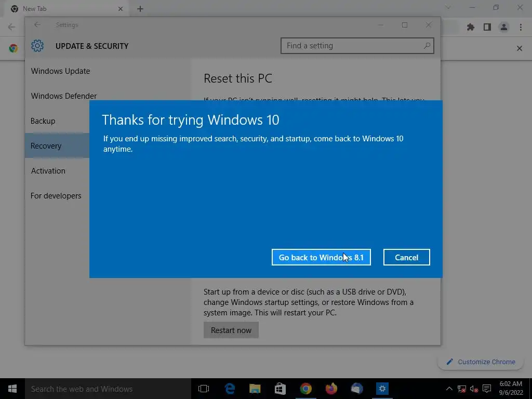Open the taskbar app left of Settings
The image size is (532, 399).
pos(356,389)
